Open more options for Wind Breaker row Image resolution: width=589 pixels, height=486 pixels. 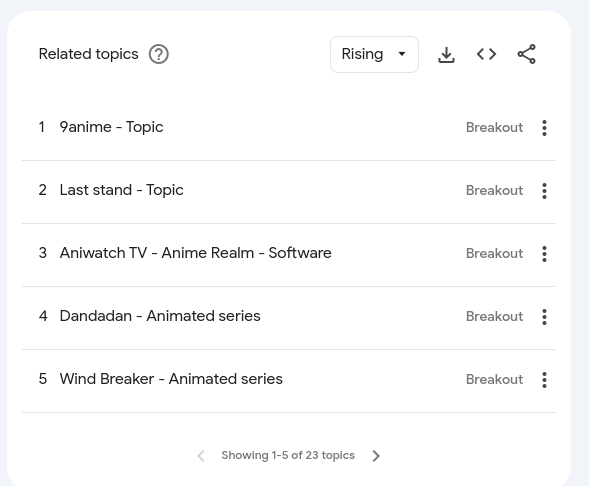(544, 380)
